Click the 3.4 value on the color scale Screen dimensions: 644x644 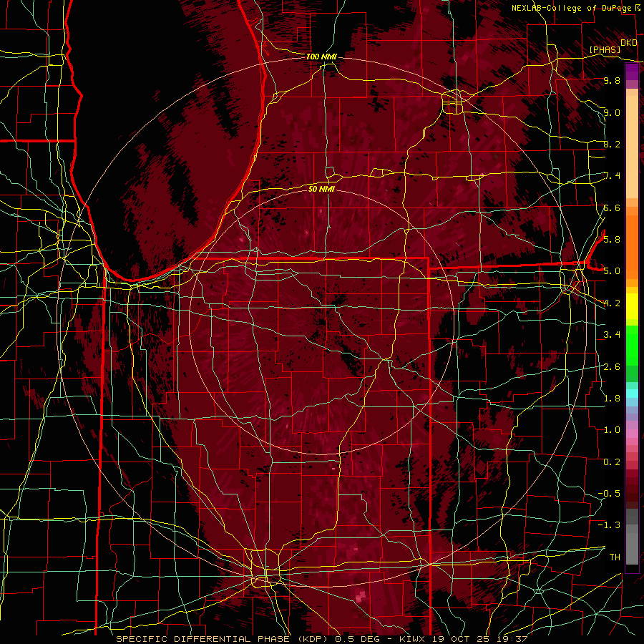coord(612,335)
